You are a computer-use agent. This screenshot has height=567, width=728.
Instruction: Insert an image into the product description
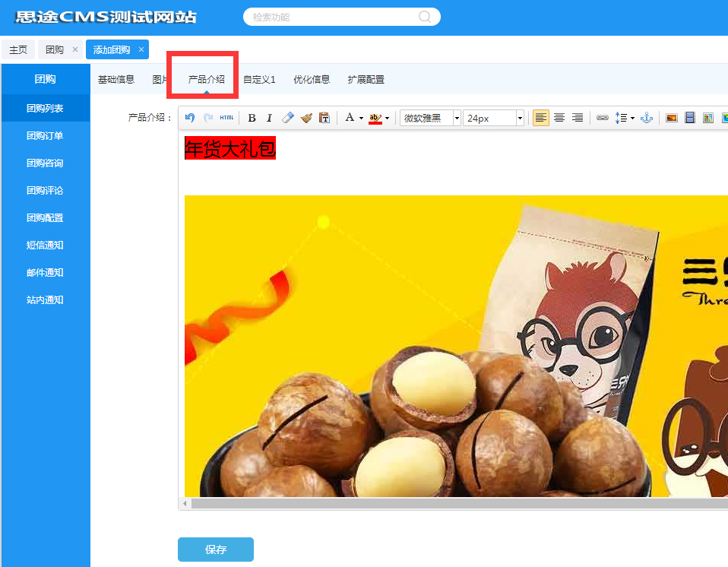(x=670, y=118)
